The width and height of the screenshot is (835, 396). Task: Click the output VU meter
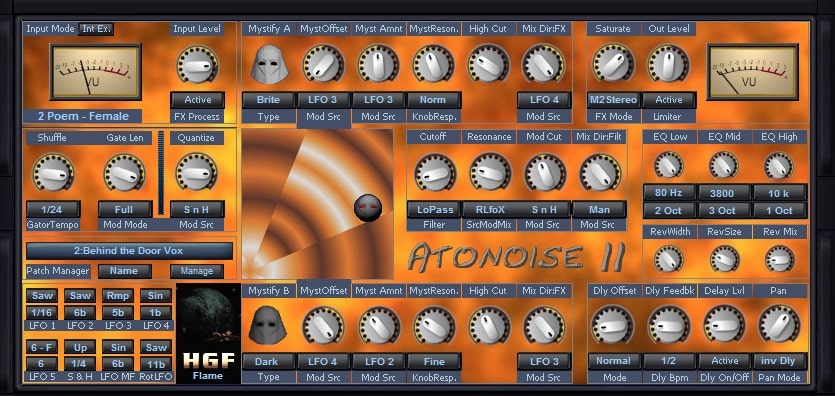[x=752, y=72]
